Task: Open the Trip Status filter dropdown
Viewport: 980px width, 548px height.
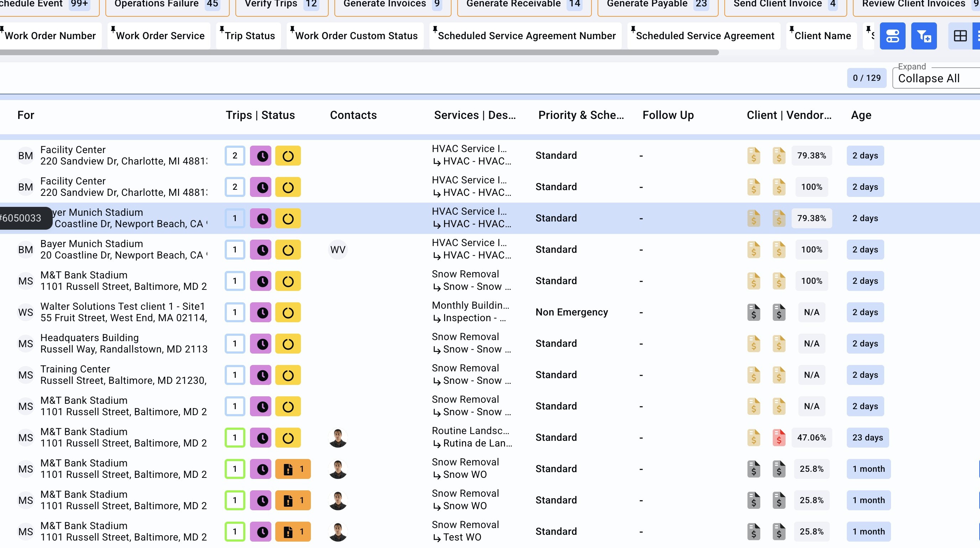Action: (250, 36)
